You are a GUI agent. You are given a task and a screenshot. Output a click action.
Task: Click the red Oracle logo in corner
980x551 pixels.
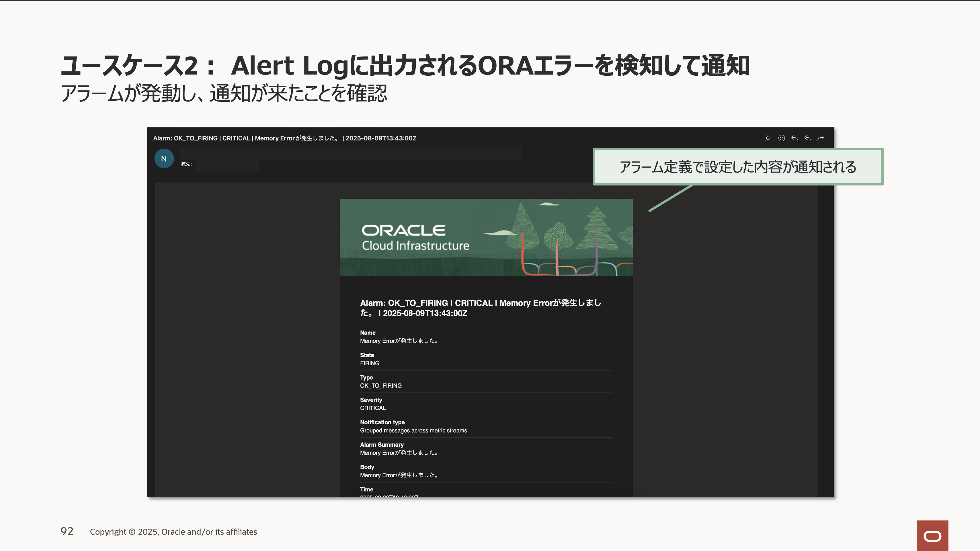932,536
